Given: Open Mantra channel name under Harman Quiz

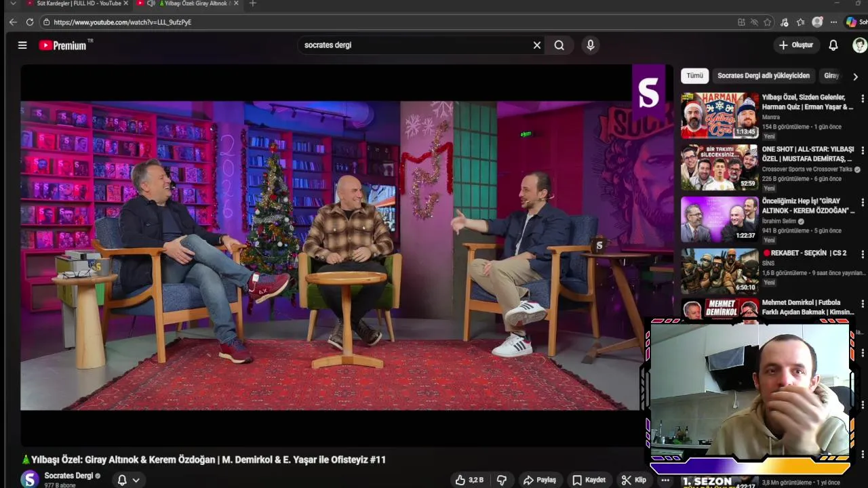Looking at the screenshot, I should [771, 117].
